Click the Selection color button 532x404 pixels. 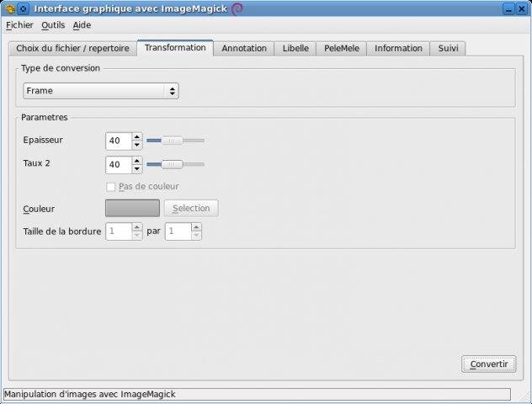(191, 208)
